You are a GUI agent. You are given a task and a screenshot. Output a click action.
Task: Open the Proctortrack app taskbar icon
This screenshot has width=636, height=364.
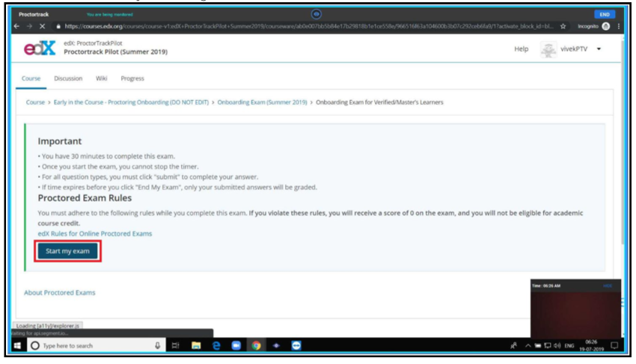(x=276, y=346)
